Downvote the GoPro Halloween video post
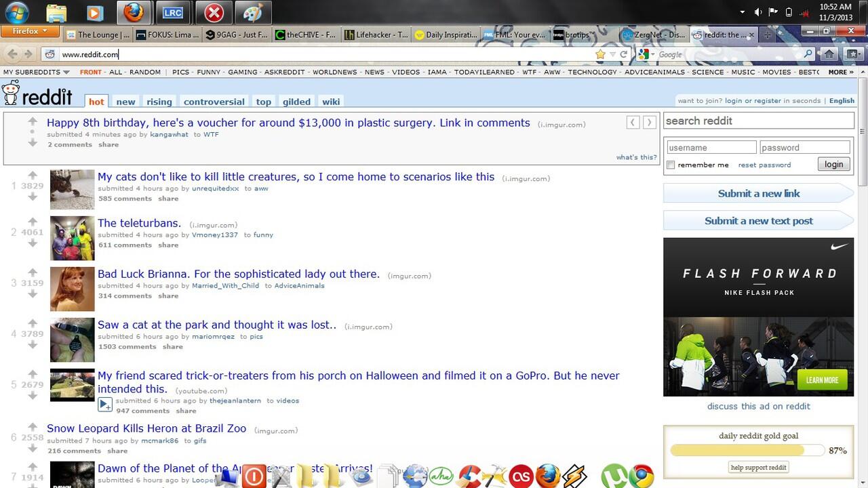The height and width of the screenshot is (488, 868). (x=32, y=395)
